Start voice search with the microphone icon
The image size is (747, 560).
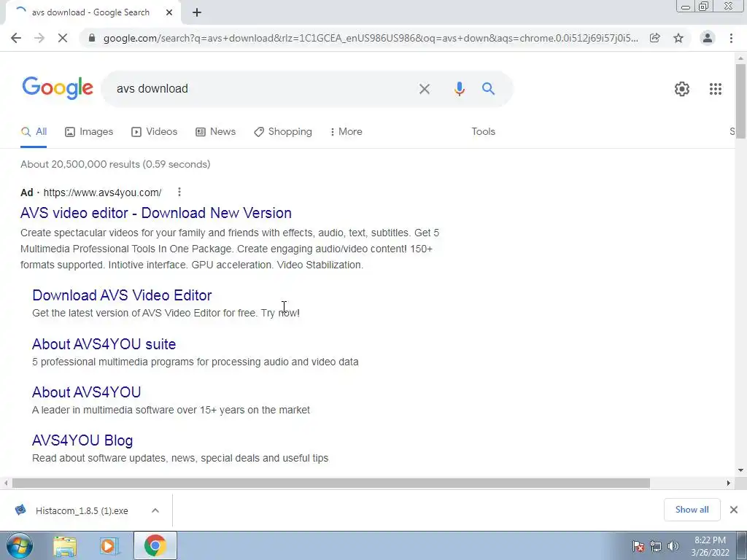(x=460, y=88)
